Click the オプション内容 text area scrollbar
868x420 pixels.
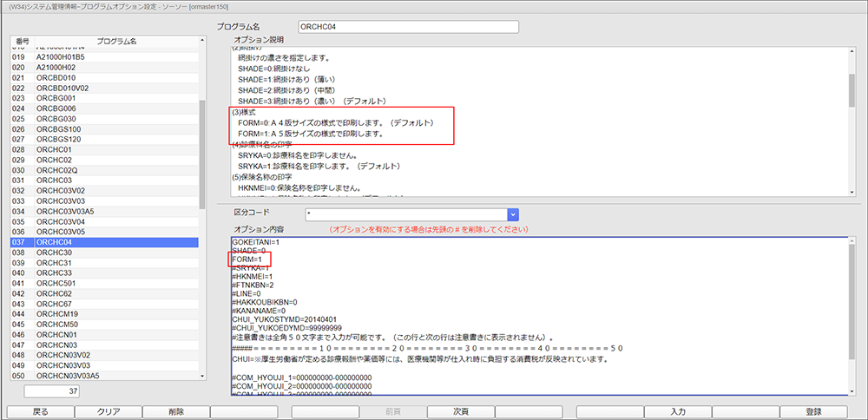[852, 286]
